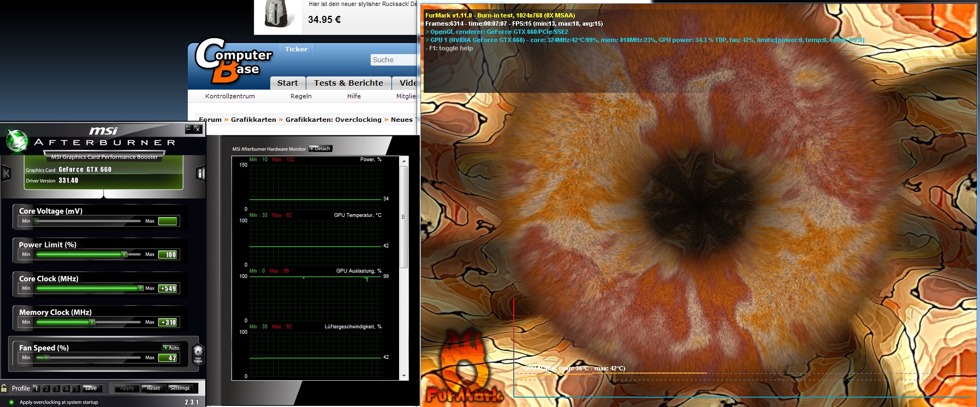Click the Core Clock value field showing +549
Image resolution: width=980 pixels, height=407 pixels.
[168, 288]
